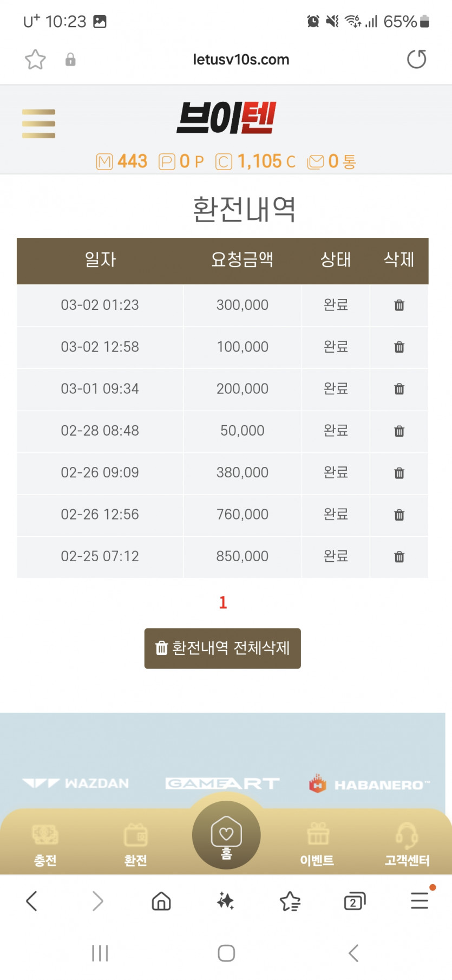Delete the 03-01 09:34 entry
Screen dimensions: 452x980
[x=399, y=389]
